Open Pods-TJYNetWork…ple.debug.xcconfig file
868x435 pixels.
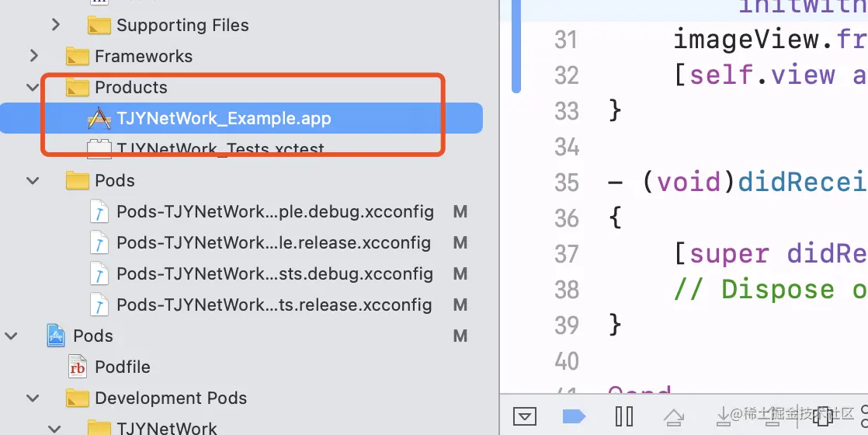[x=275, y=211]
